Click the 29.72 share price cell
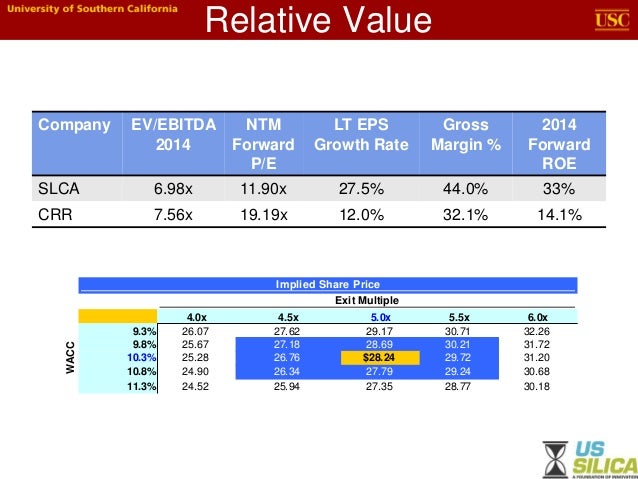The width and height of the screenshot is (638, 479). (x=457, y=357)
